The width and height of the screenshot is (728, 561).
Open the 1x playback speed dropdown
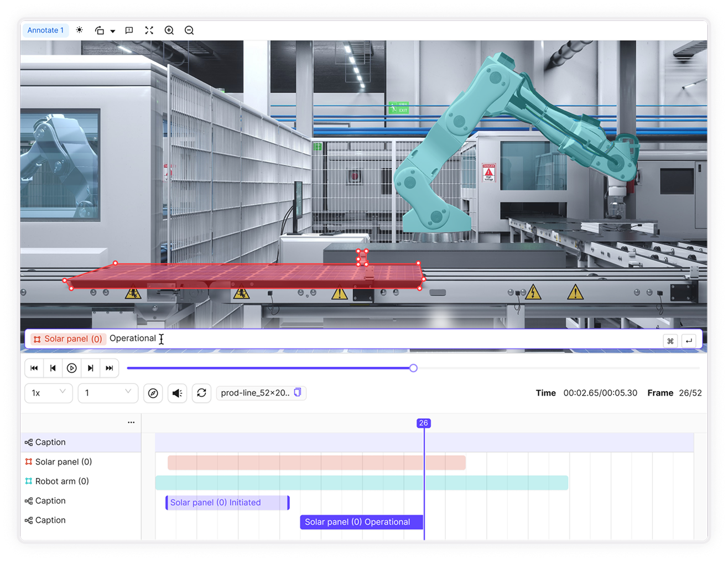click(49, 393)
